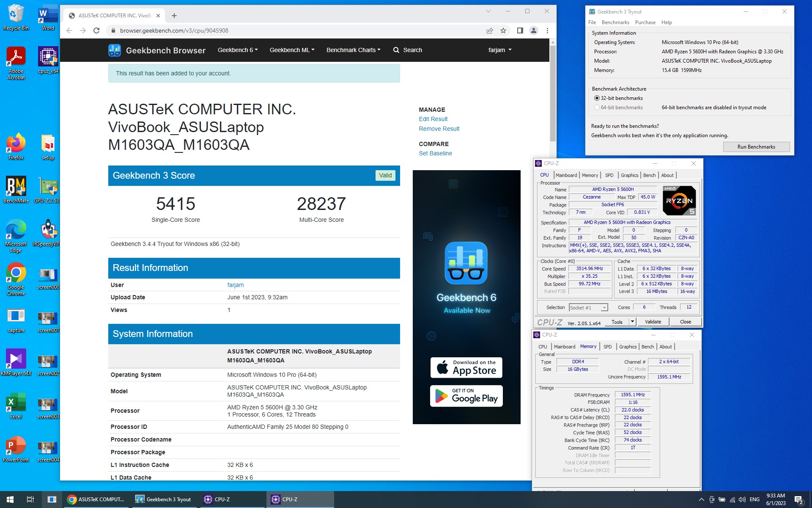Open Word desktop shortcut

(48, 17)
